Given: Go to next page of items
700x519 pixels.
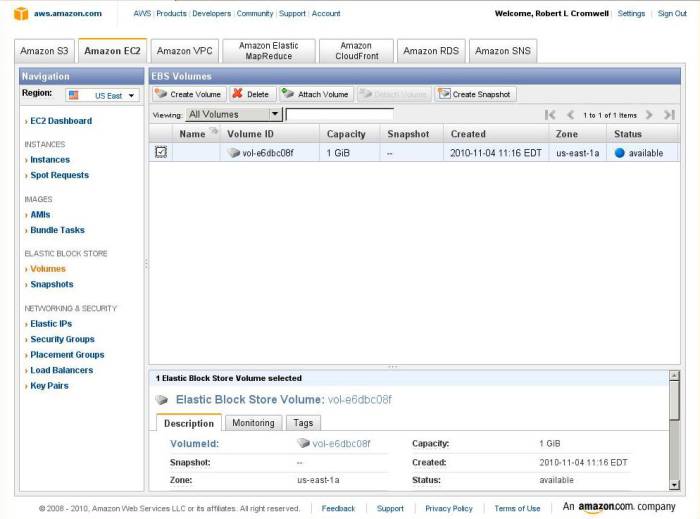Looking at the screenshot, I should (649, 115).
